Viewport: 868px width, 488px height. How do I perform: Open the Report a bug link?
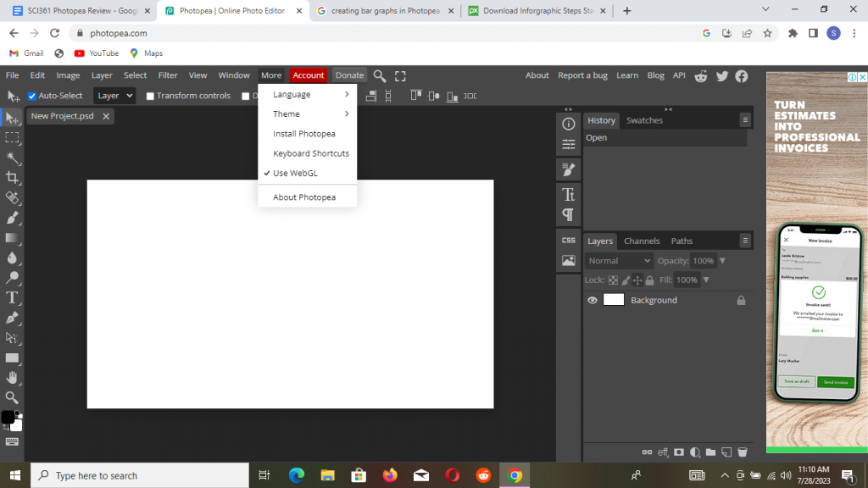click(x=582, y=75)
